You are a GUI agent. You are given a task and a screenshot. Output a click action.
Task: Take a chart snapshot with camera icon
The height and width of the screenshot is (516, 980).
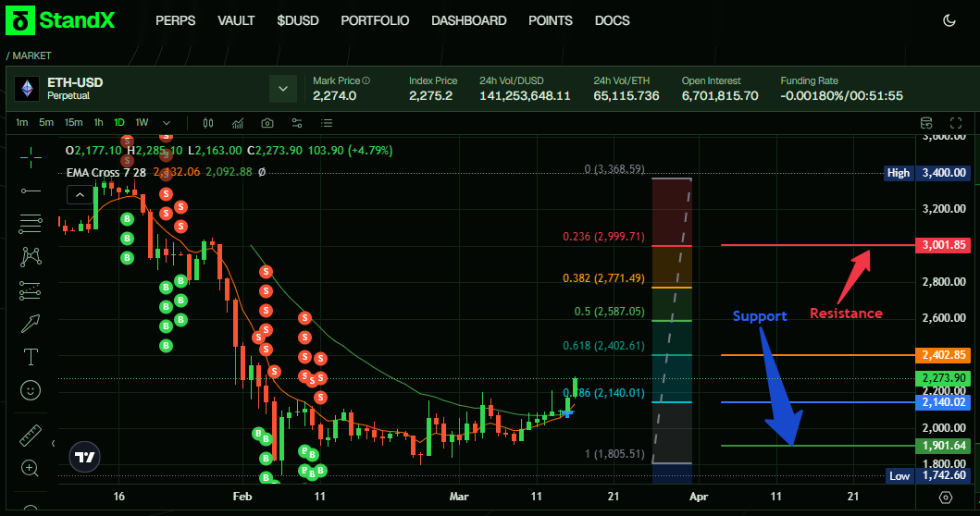pos(267,123)
